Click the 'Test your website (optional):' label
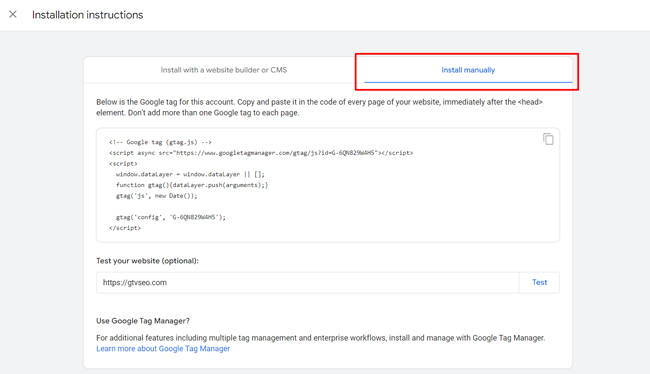 [147, 261]
